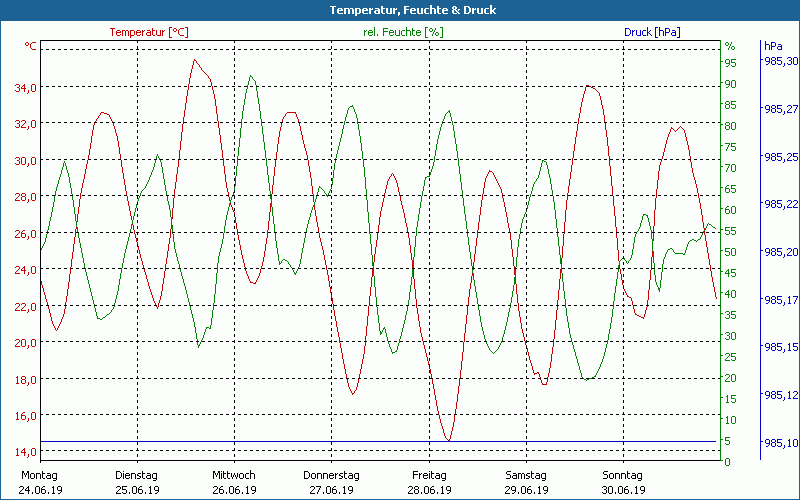
Task: Click the green "%" axis unit label
Action: [x=729, y=46]
